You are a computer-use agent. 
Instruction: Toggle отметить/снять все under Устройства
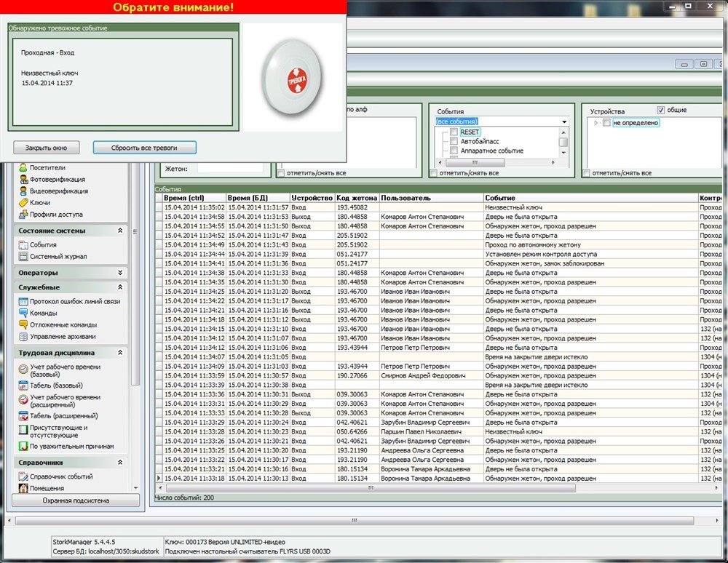[x=586, y=173]
